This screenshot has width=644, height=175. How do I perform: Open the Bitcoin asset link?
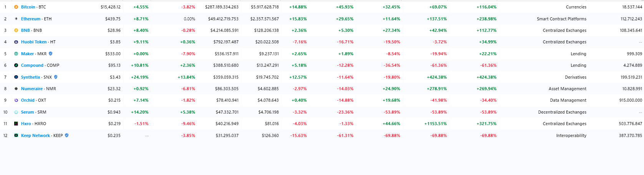(x=28, y=7)
